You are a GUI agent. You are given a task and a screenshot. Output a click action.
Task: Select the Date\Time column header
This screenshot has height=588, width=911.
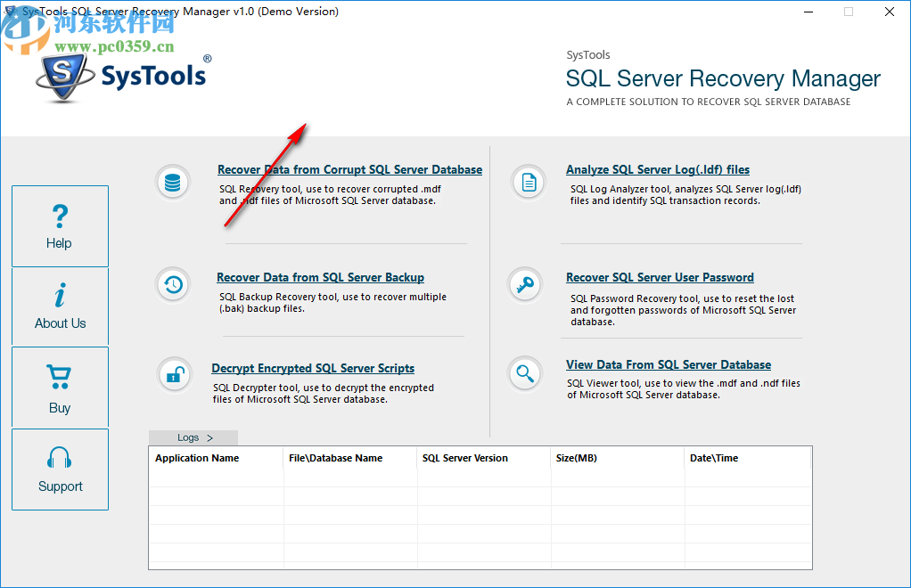click(713, 457)
